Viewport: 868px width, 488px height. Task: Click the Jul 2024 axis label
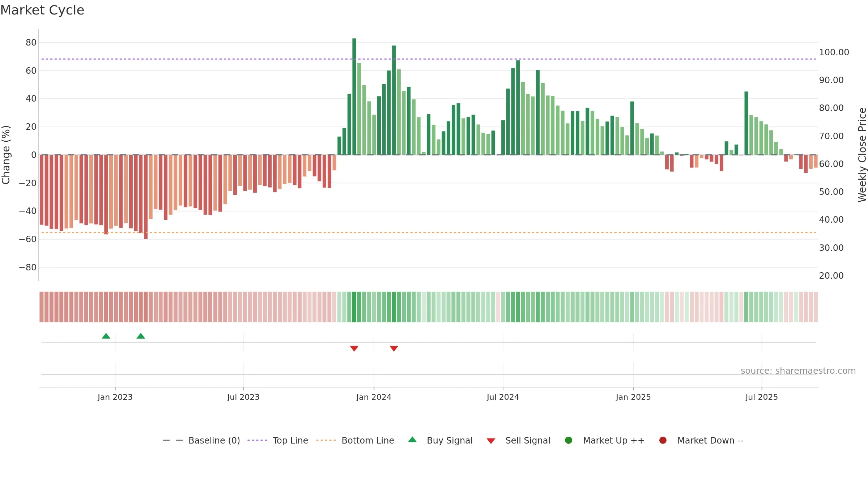(x=503, y=397)
